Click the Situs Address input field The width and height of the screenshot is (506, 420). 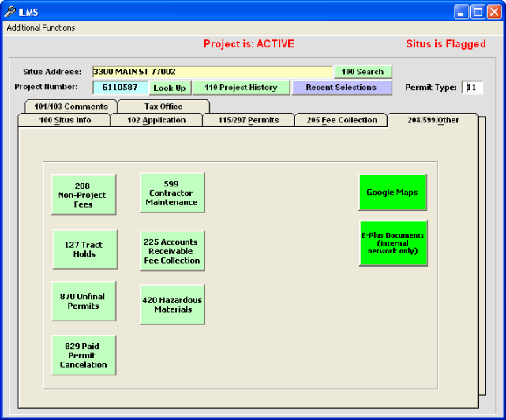coord(212,72)
